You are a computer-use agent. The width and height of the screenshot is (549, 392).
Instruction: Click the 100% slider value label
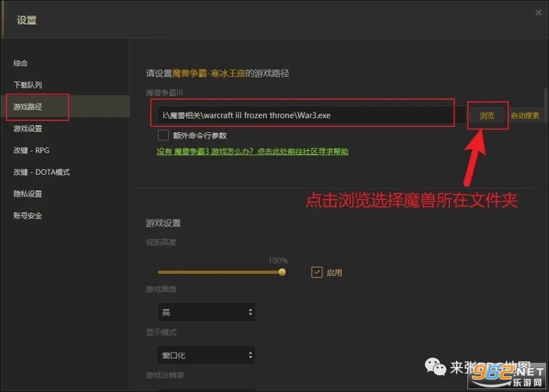click(x=278, y=260)
